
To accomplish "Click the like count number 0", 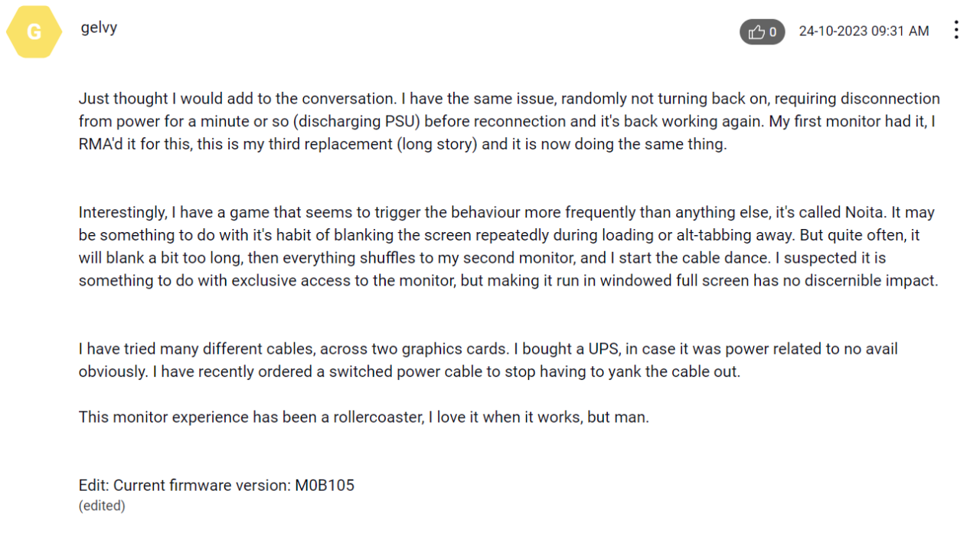I will 773,32.
